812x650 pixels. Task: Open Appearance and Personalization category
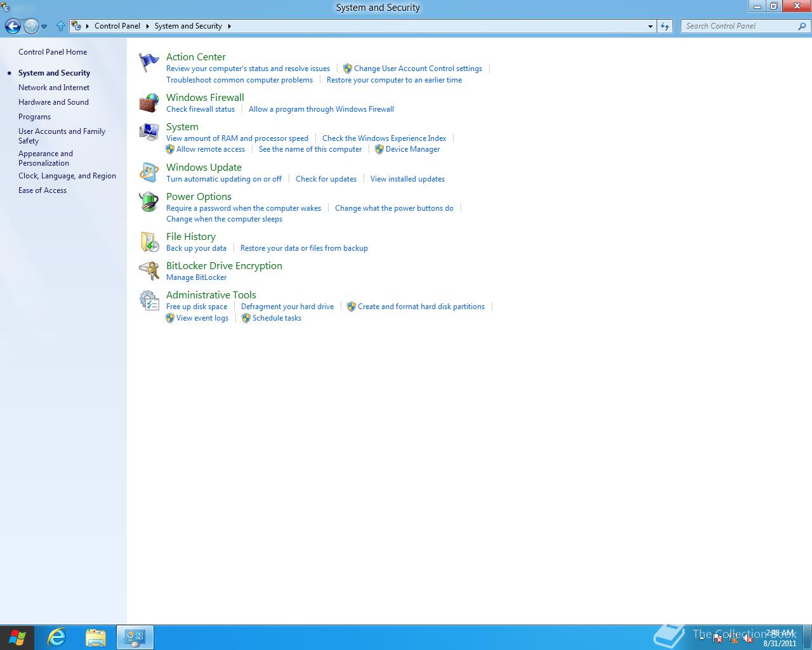tap(46, 158)
